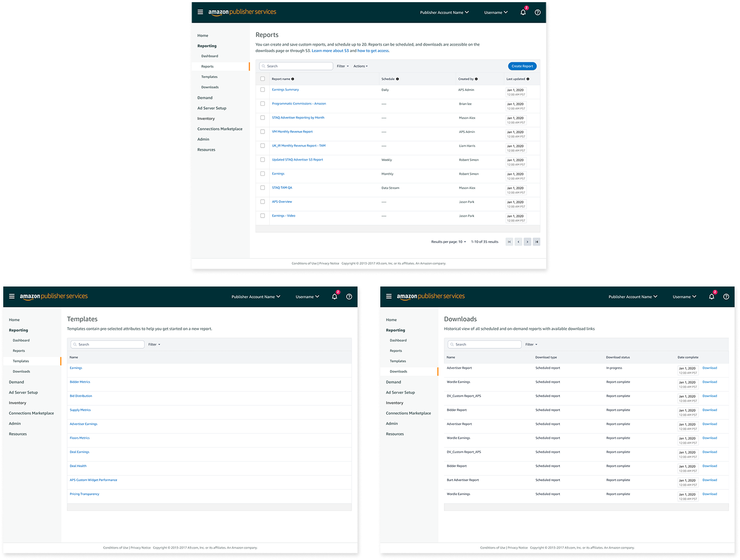Expand Publisher Account Name in Templates window
The width and height of the screenshot is (740, 560).
pyautogui.click(x=256, y=297)
